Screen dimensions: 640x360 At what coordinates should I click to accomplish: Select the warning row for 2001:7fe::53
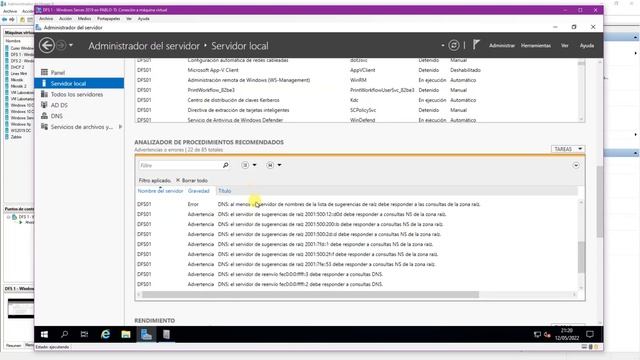tap(357, 264)
